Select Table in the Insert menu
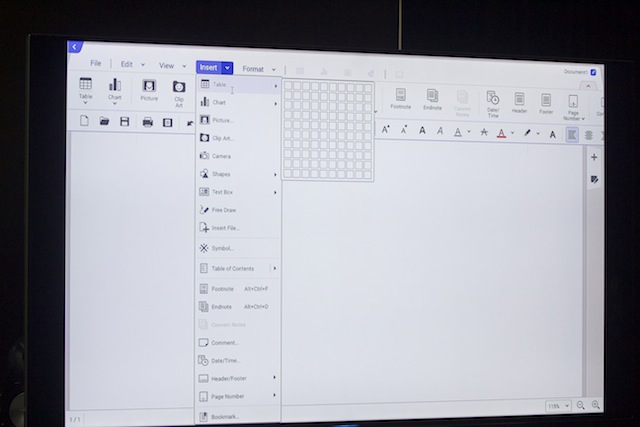Viewport: 640px width, 427px height. point(239,85)
